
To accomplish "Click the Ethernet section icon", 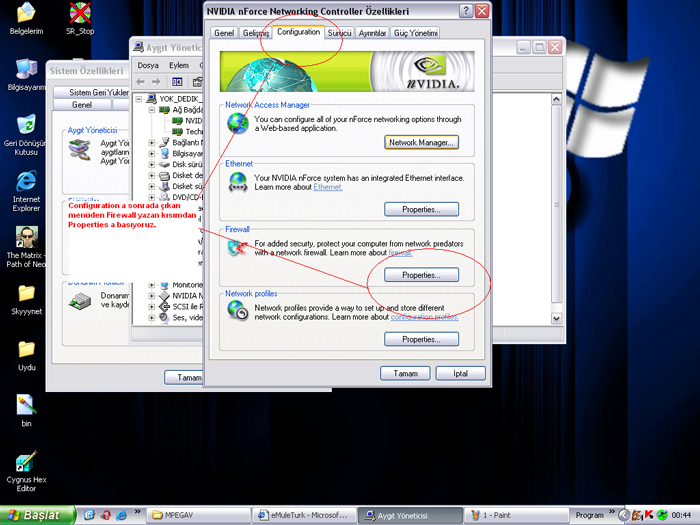I will pos(238,182).
